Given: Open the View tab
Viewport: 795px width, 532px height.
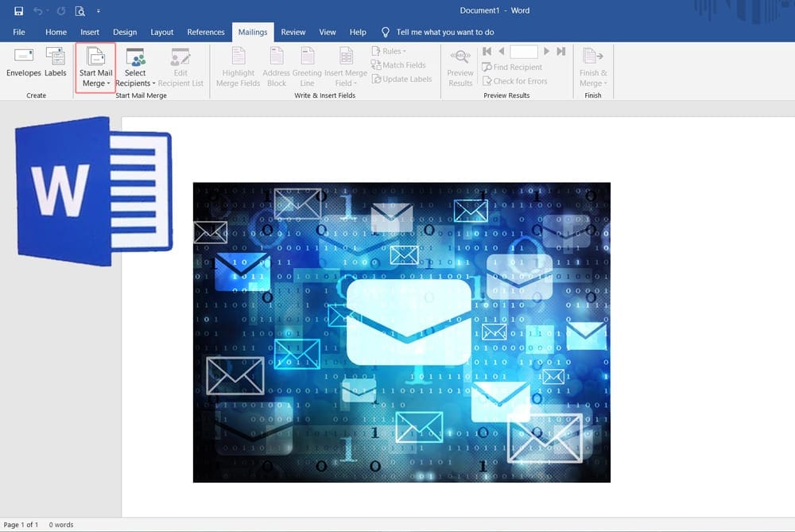Looking at the screenshot, I should (x=327, y=32).
